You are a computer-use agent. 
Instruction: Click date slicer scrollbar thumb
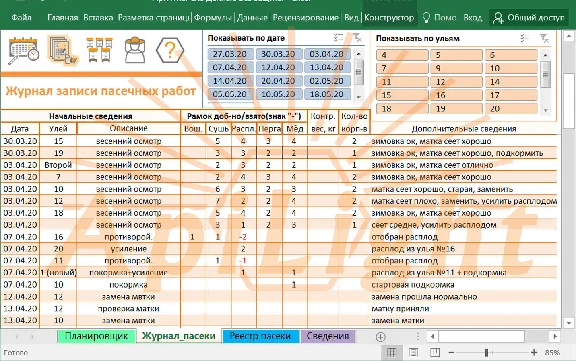359,72
